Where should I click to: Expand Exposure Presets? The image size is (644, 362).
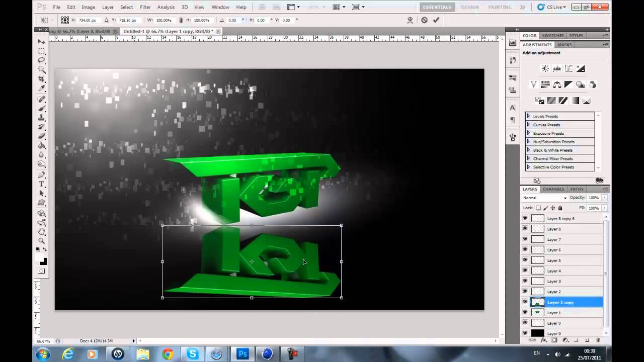pos(528,133)
